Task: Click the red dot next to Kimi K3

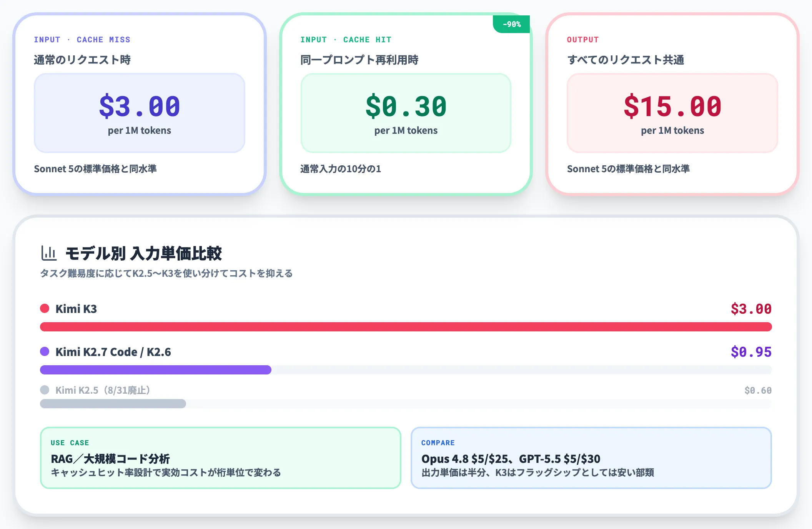Action: [x=45, y=308]
